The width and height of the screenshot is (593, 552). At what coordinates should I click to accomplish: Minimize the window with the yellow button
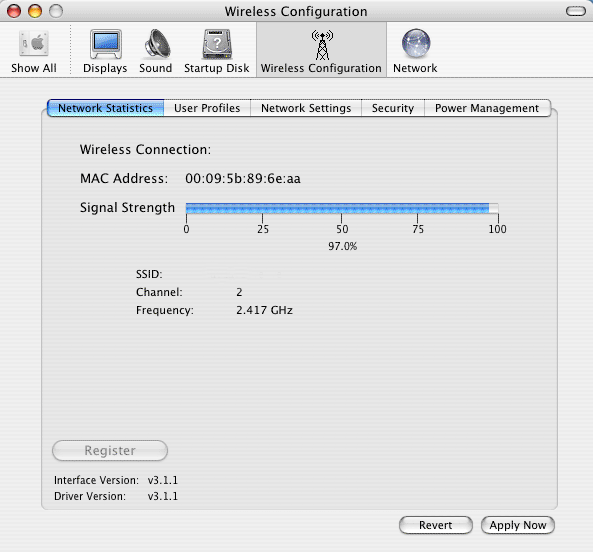[x=35, y=11]
